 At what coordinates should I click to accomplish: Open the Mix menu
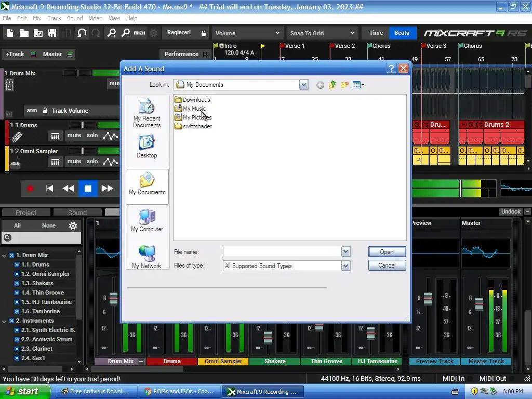(x=37, y=18)
